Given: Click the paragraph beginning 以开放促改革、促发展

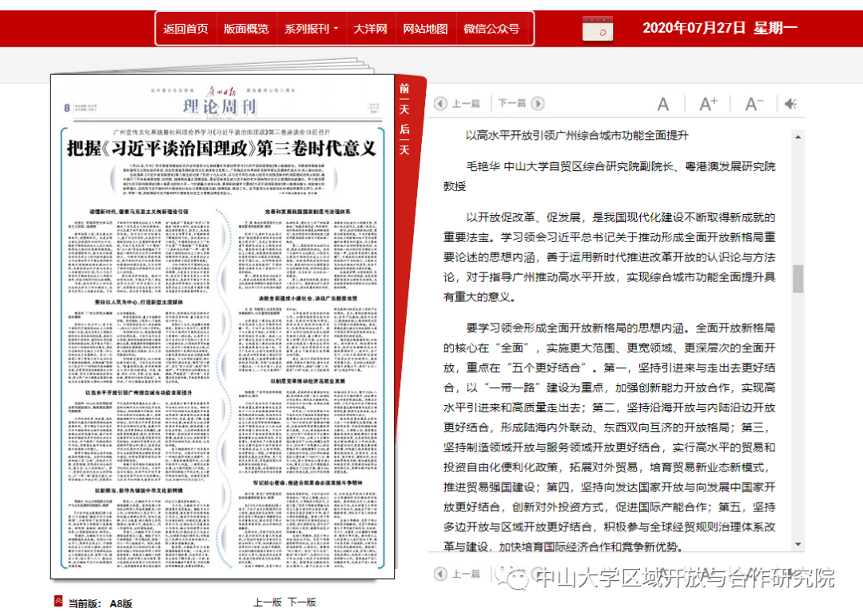Looking at the screenshot, I should click(x=609, y=257).
